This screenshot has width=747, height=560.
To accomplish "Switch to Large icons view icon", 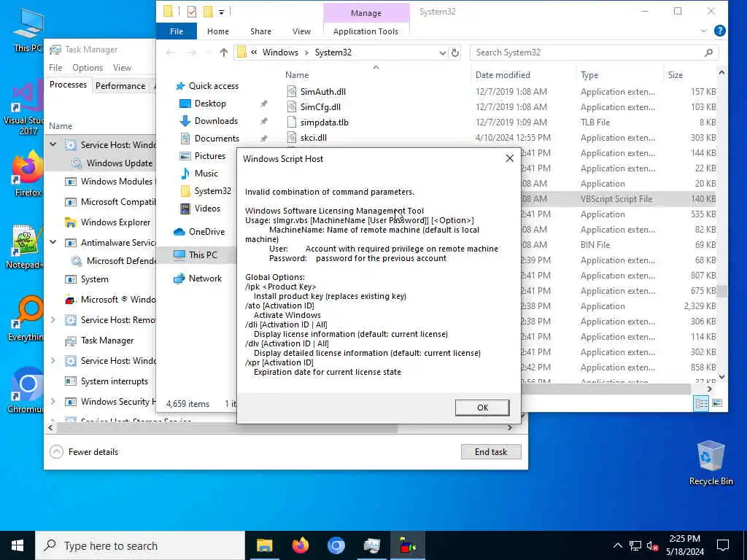I will (x=716, y=403).
